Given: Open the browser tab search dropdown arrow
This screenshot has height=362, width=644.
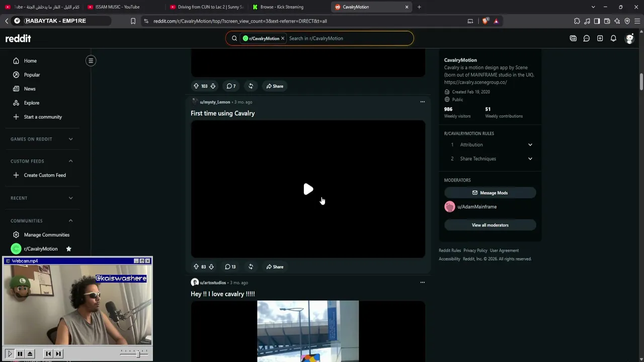Looking at the screenshot, I should pos(593,7).
